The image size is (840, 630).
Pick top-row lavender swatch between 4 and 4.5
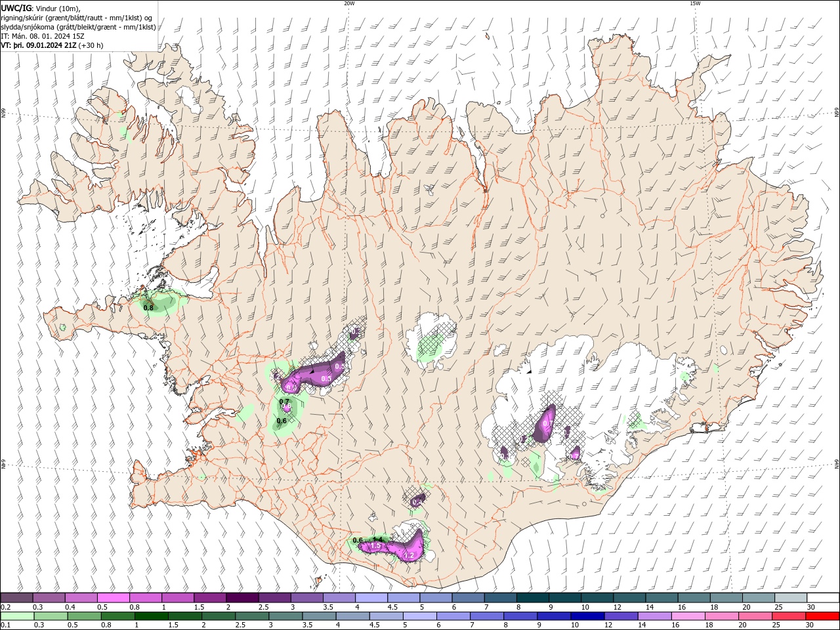click(x=371, y=598)
